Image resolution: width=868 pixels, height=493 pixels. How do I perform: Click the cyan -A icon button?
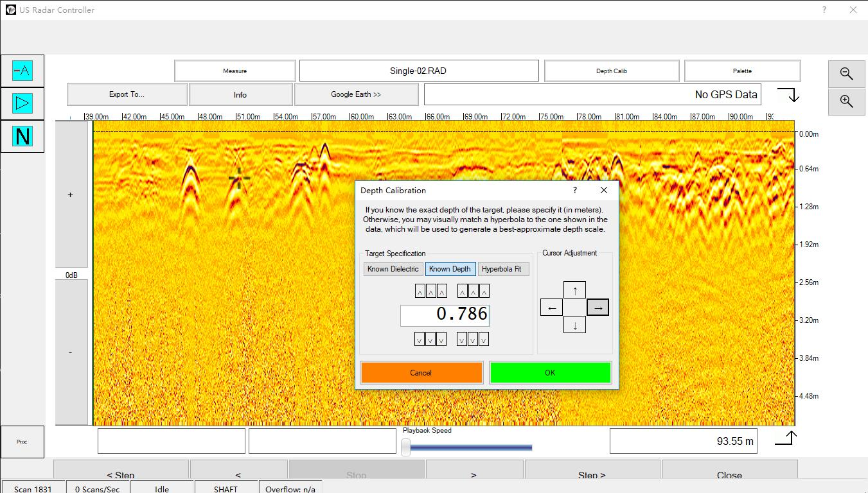pyautogui.click(x=22, y=71)
